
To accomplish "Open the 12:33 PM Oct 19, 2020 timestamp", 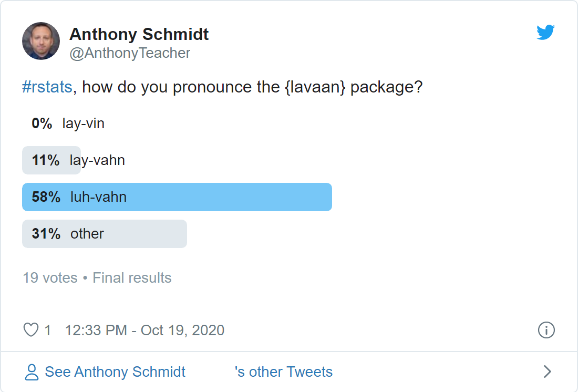I will point(145,330).
